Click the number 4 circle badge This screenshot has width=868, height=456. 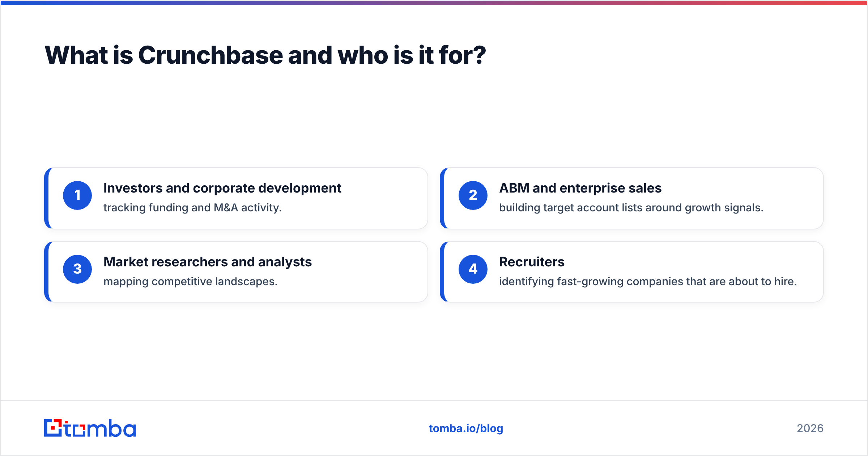pyautogui.click(x=473, y=269)
